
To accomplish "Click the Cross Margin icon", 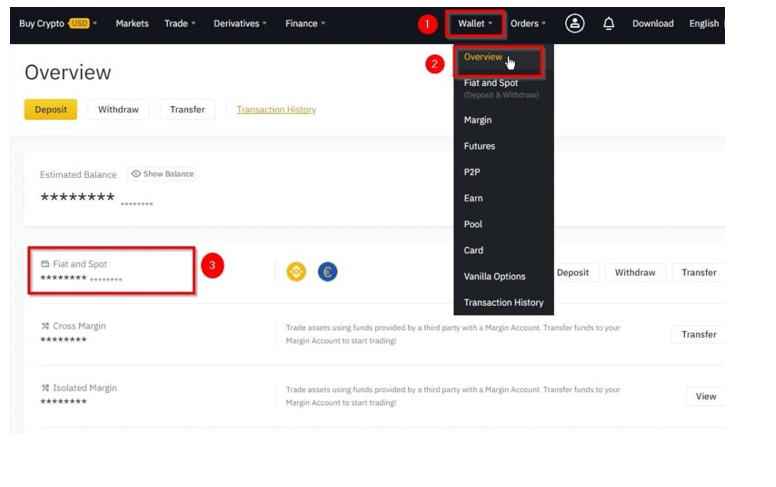I will point(45,326).
